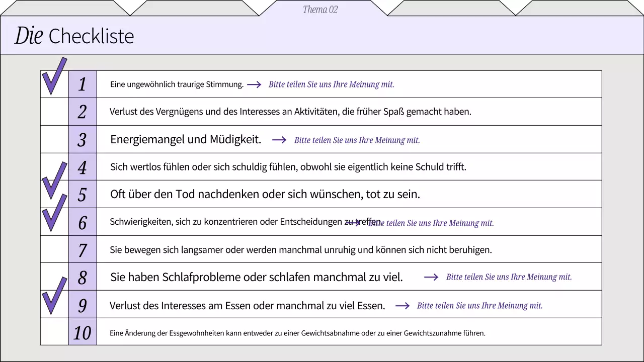Open "Bitte teilen Sie uns Ihre Meinung mit" in row 1
Screen dimensions: 644x362
pos(332,84)
